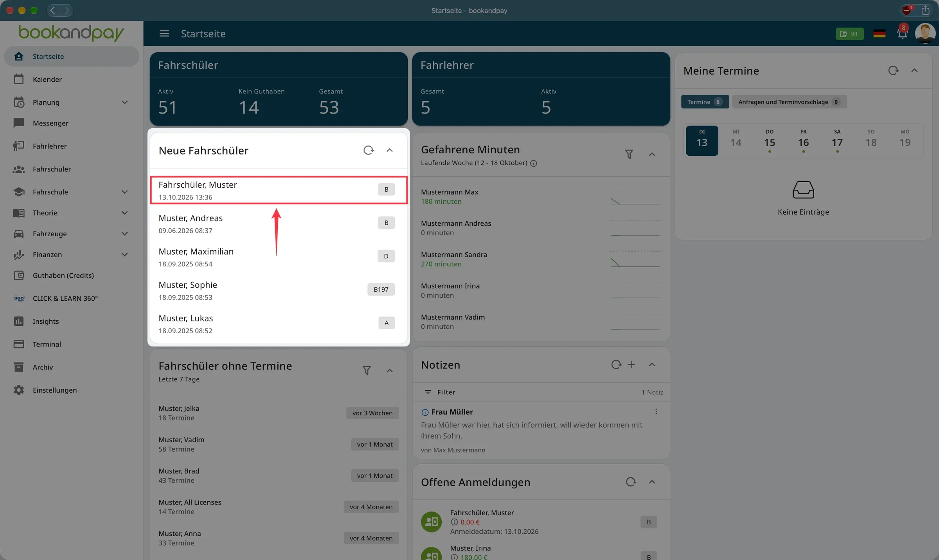Open the user profile avatar
The height and width of the screenshot is (560, 939).
(x=925, y=34)
